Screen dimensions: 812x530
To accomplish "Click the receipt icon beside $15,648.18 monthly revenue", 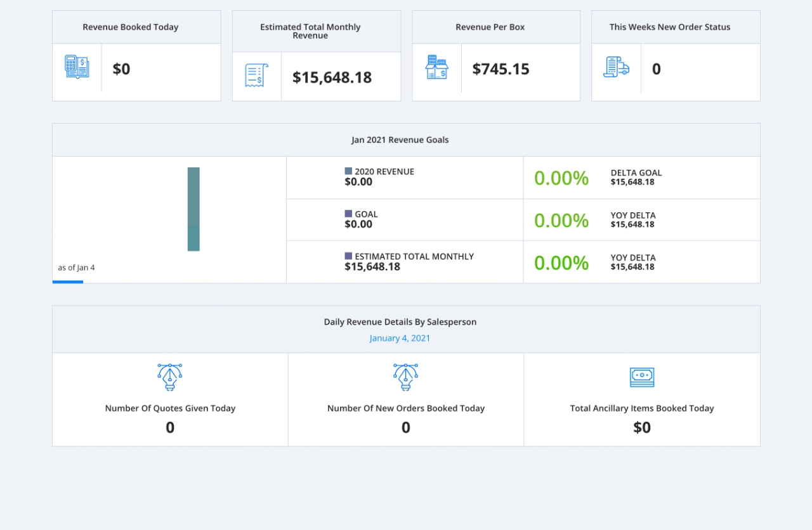I will (257, 75).
